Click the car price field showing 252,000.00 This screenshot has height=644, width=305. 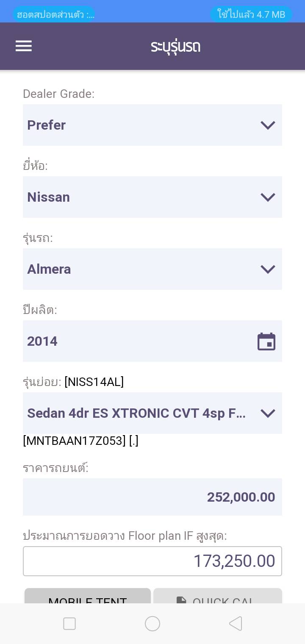152,497
